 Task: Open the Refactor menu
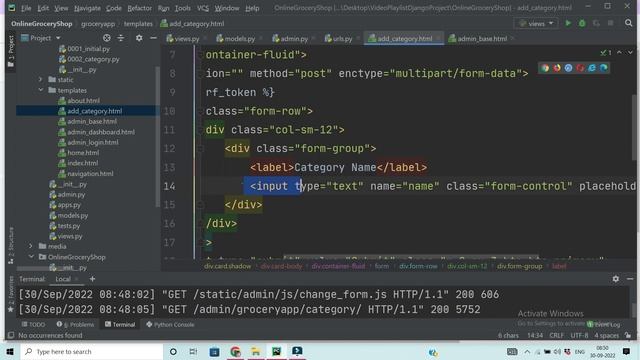tap(139, 8)
